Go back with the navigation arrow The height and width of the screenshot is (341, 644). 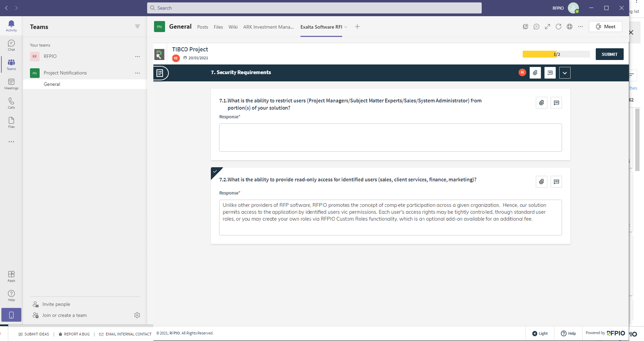[x=6, y=8]
